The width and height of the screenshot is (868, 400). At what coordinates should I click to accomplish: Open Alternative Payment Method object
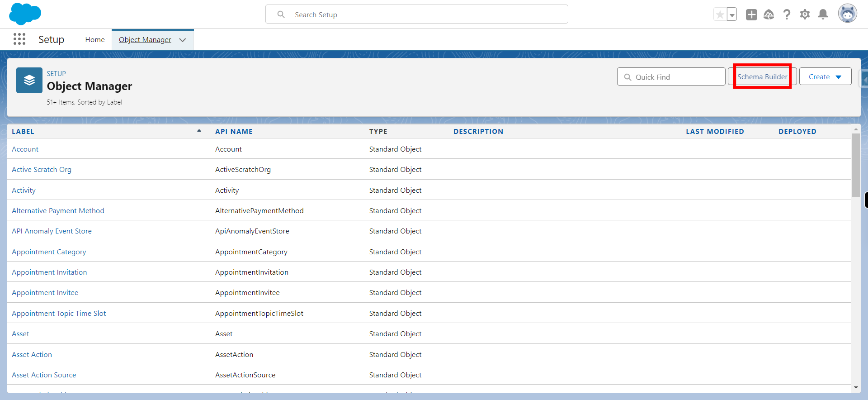tap(58, 211)
